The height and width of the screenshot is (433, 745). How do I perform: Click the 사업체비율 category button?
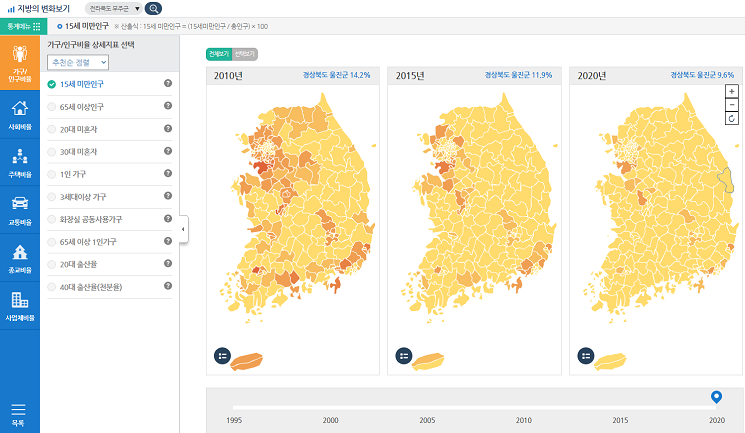click(19, 305)
